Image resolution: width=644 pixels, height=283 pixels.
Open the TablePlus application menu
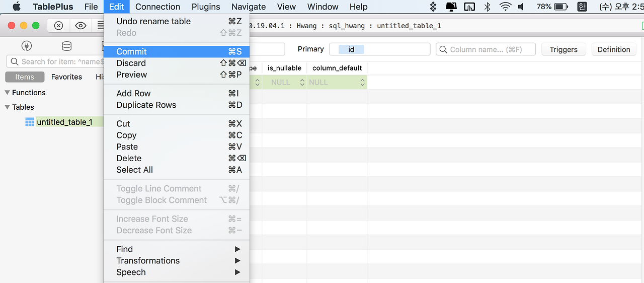pyautogui.click(x=53, y=7)
